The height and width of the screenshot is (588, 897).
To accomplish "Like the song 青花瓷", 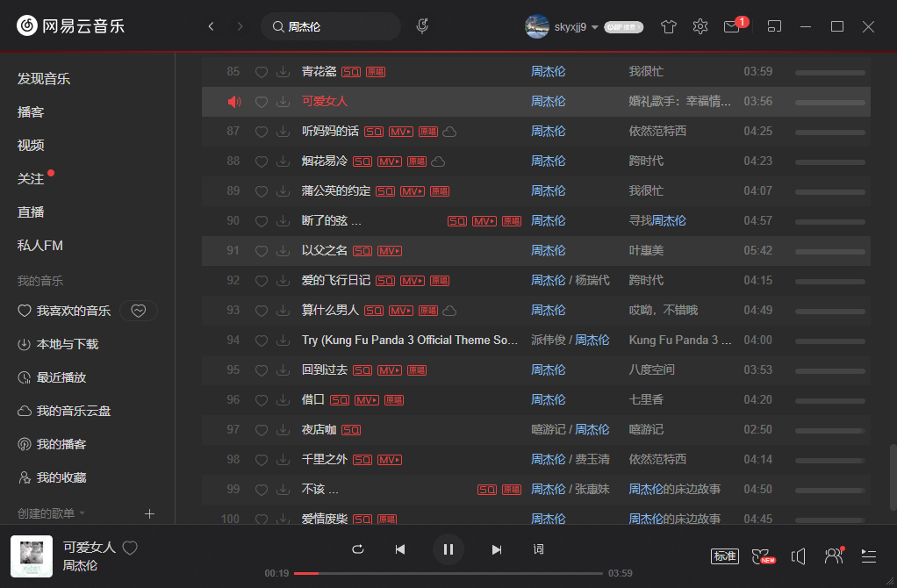I will tap(262, 72).
